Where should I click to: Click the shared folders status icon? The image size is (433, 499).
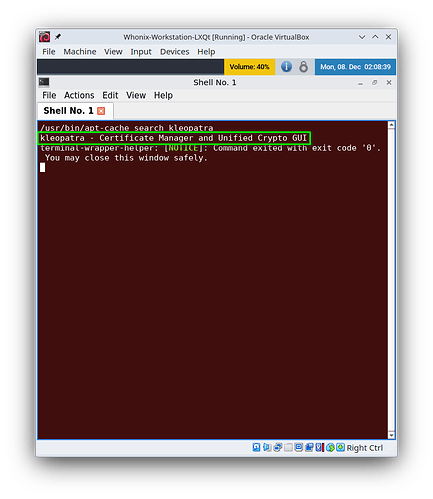[x=309, y=447]
